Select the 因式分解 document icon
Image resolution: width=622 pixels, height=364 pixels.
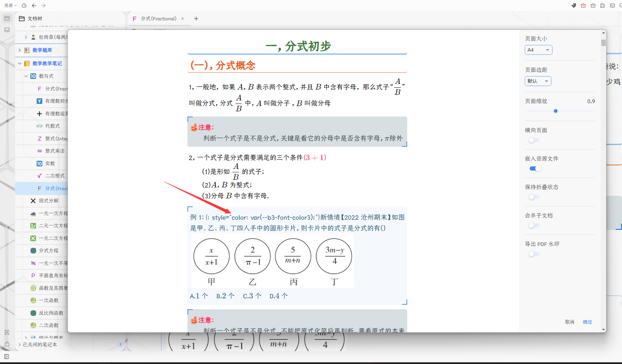point(33,200)
